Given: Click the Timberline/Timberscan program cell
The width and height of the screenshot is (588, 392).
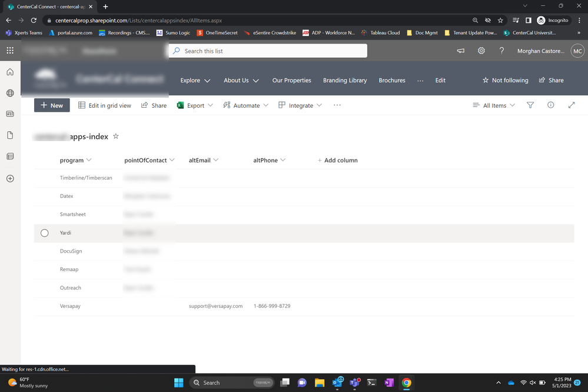Looking at the screenshot, I should (x=86, y=178).
